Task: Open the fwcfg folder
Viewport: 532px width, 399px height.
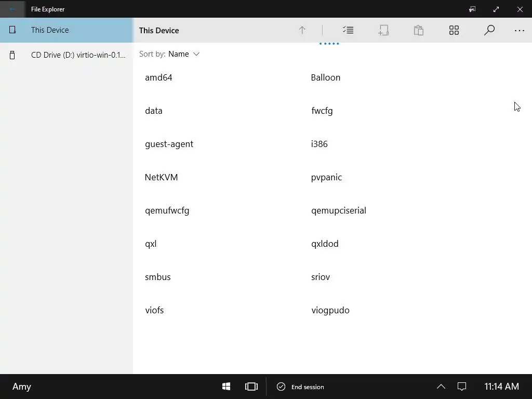Action: [322, 111]
